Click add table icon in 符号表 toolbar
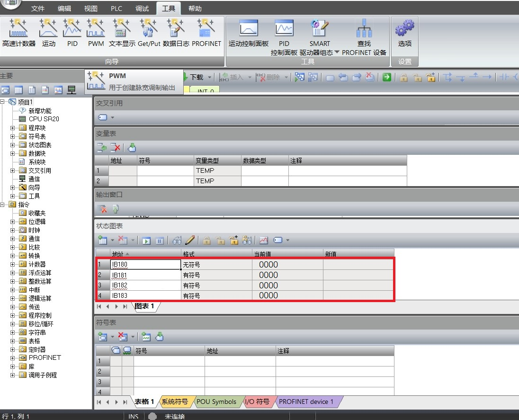 point(103,337)
